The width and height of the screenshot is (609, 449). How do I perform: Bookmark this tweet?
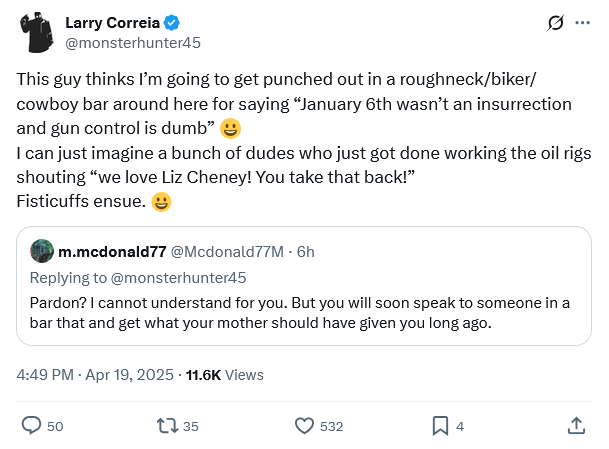[440, 426]
